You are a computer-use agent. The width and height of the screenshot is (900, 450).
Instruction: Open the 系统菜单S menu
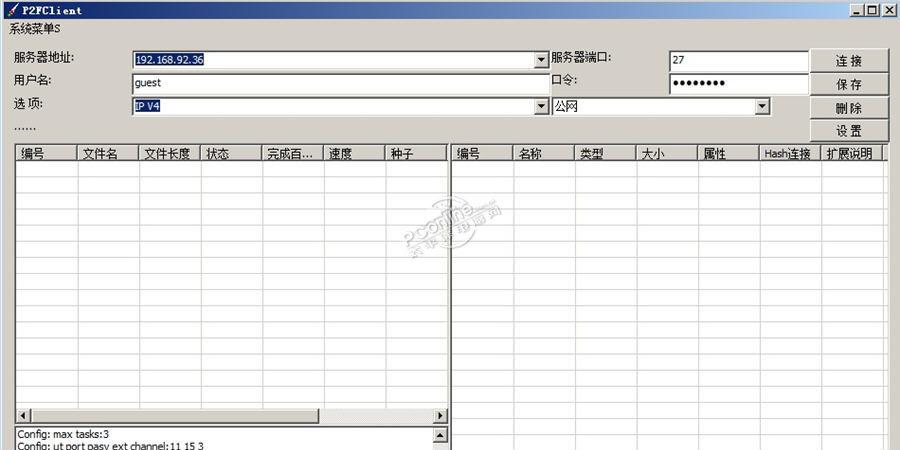tap(34, 29)
